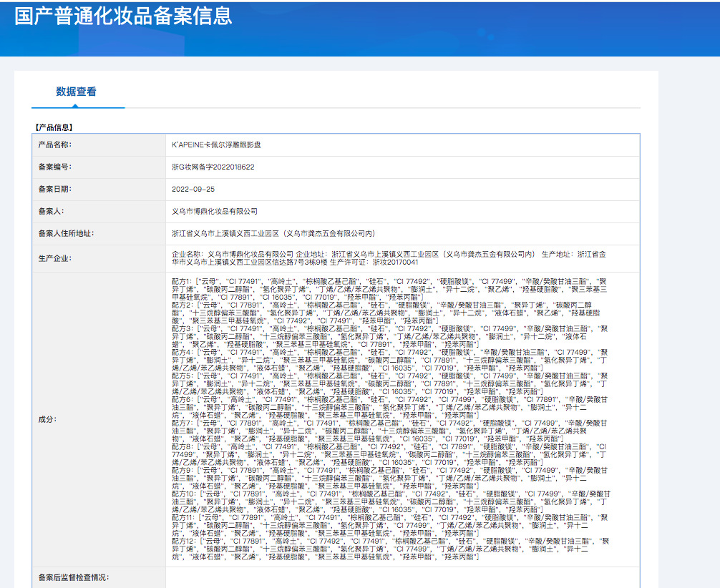Click the 备案编号 label cell
This screenshot has height=588, width=720.
click(99, 167)
